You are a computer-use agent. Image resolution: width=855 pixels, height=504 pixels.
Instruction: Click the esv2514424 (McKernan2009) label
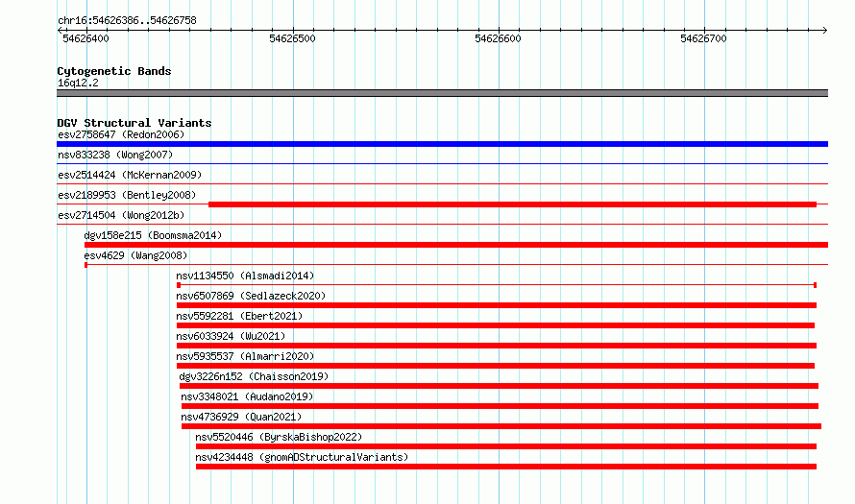point(130,175)
